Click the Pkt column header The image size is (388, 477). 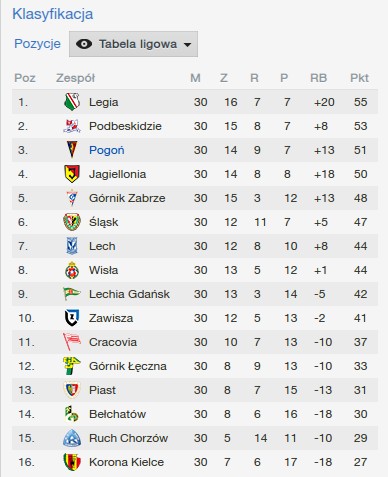pyautogui.click(x=359, y=78)
